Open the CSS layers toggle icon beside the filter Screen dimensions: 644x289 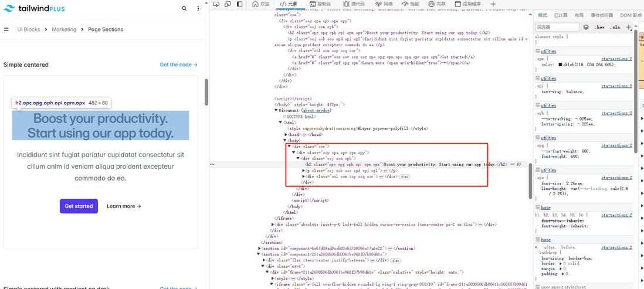click(586, 27)
